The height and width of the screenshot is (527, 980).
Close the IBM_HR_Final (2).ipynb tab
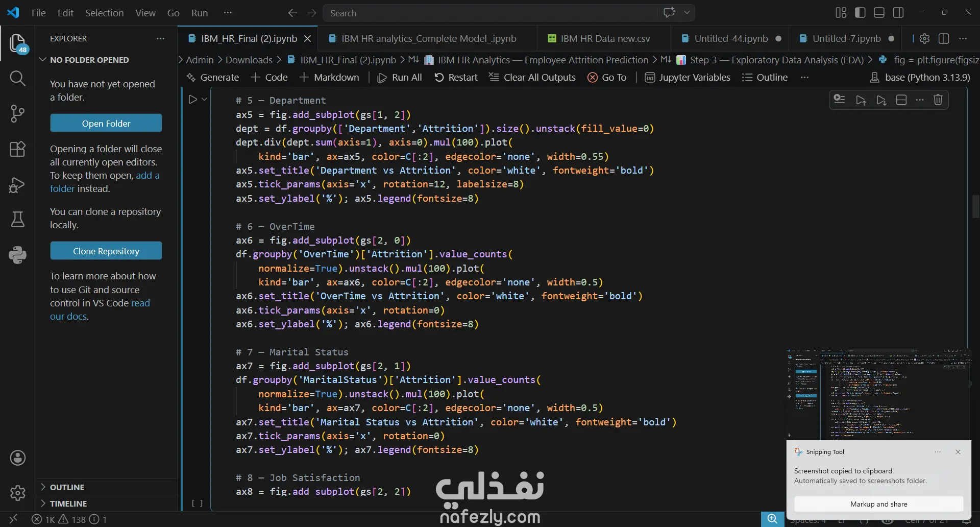[x=307, y=38]
